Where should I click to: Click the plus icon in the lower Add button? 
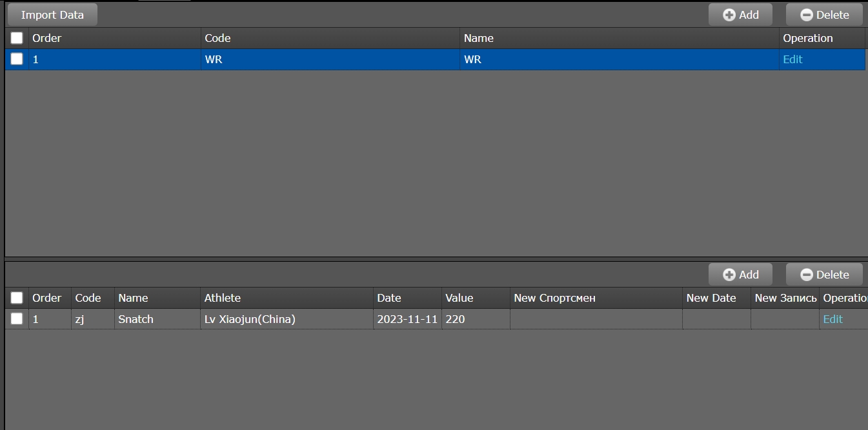[729, 275]
